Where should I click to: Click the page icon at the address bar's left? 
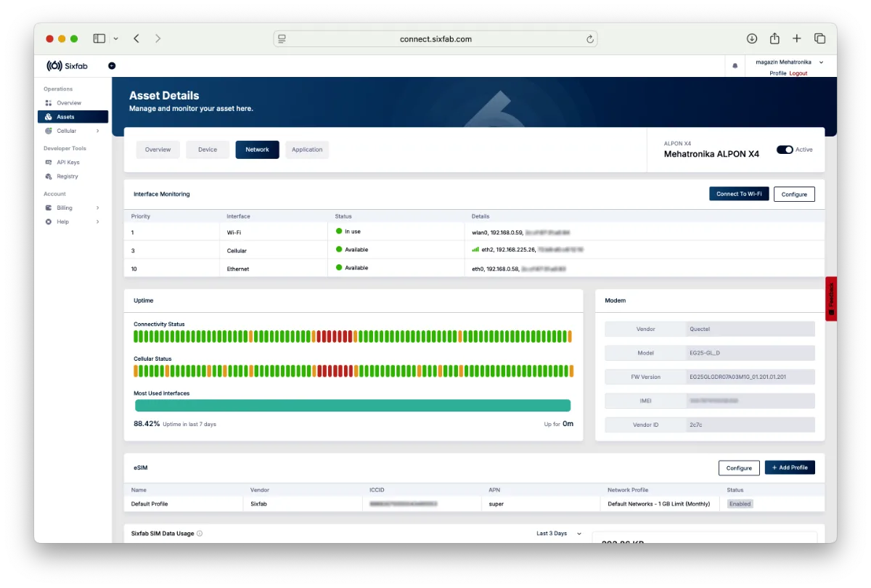282,39
